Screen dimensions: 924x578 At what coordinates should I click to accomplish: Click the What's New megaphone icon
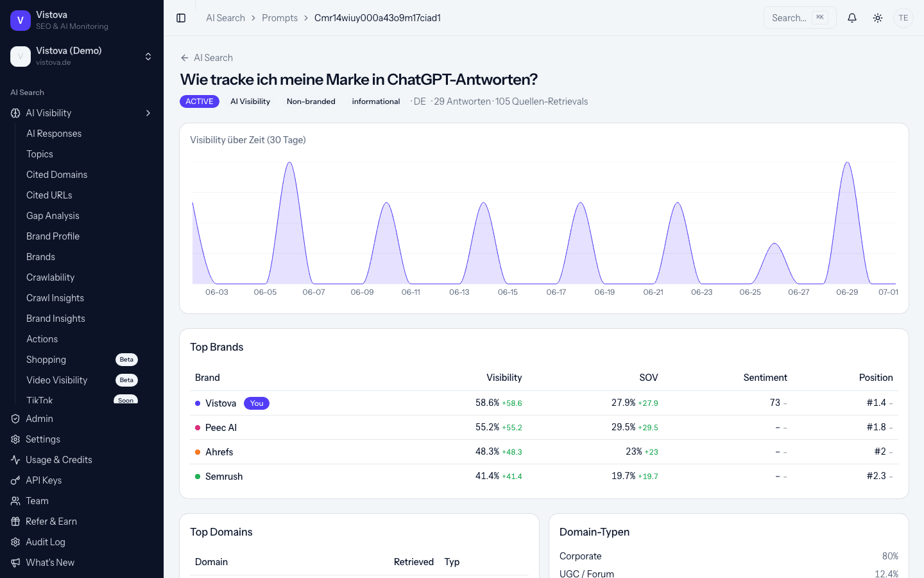tap(15, 563)
